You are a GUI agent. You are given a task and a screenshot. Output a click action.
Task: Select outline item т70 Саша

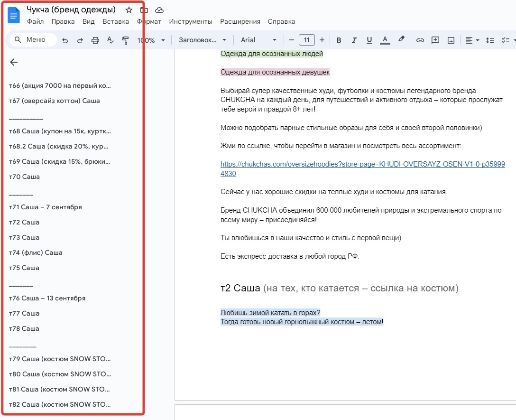pyautogui.click(x=24, y=177)
